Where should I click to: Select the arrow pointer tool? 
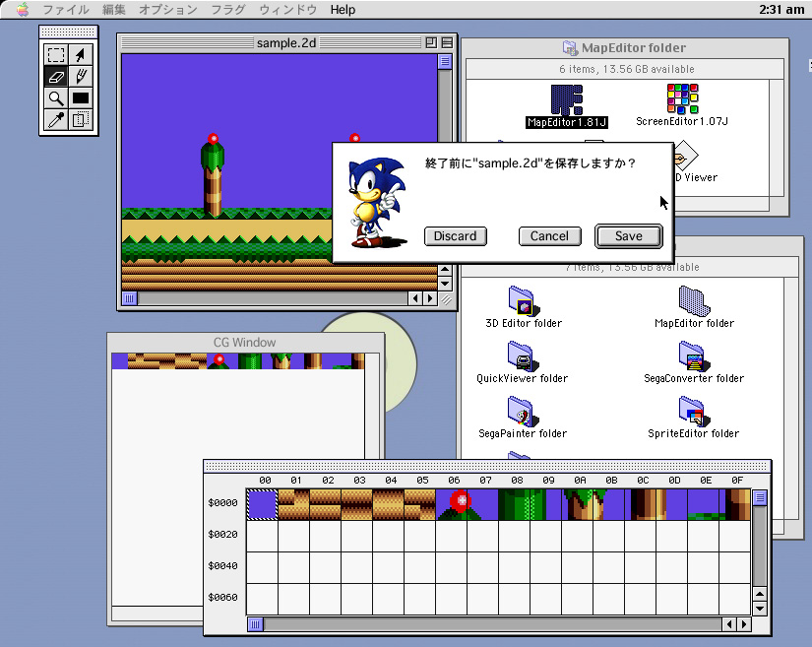[x=82, y=55]
